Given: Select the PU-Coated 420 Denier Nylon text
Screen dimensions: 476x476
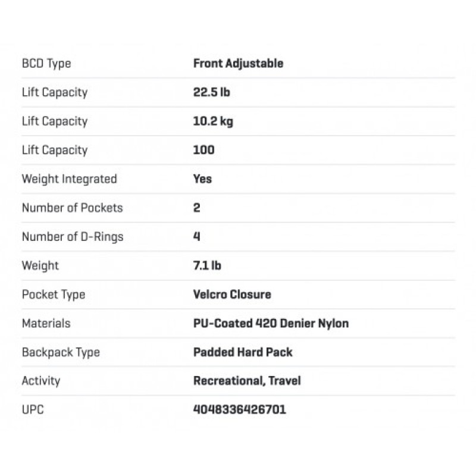Looking at the screenshot, I should tap(271, 323).
